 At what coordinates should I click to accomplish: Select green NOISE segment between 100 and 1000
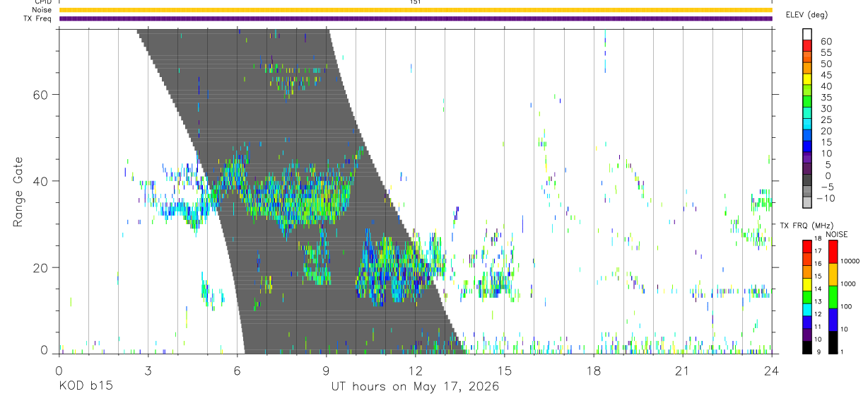coord(833,296)
